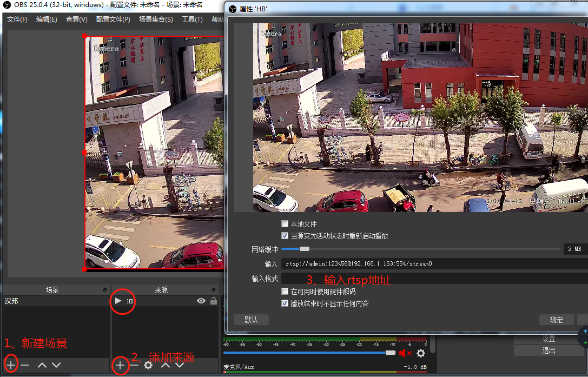This screenshot has width=588, height=377.
Task: Enable the 本地文件 checkbox
Action: (x=285, y=224)
